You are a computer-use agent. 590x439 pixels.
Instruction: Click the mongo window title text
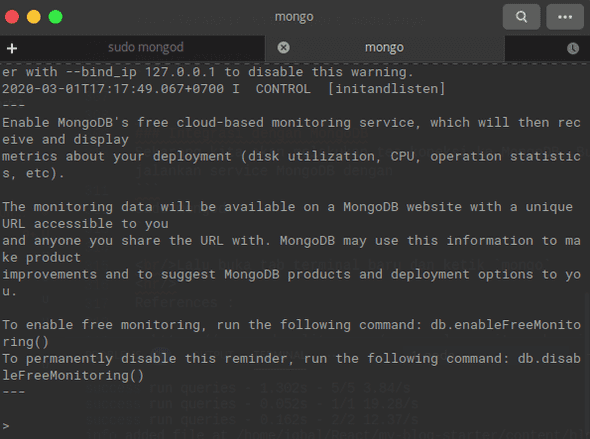point(294,17)
